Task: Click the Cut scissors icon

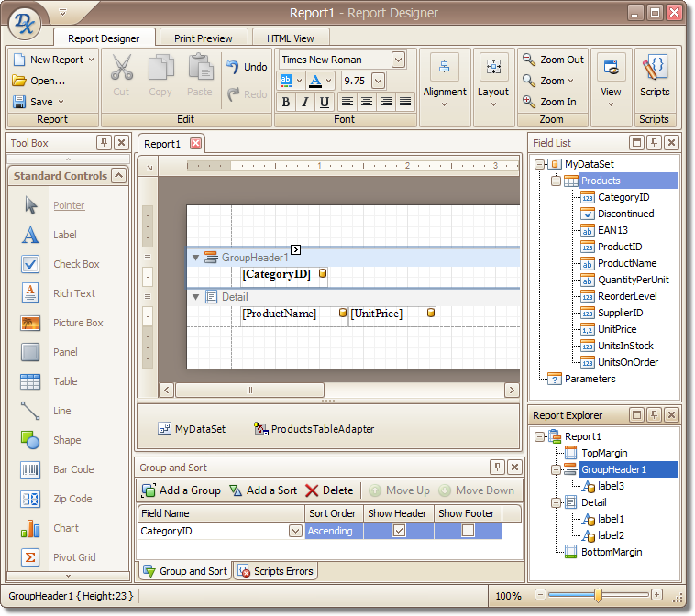Action: pos(121,67)
